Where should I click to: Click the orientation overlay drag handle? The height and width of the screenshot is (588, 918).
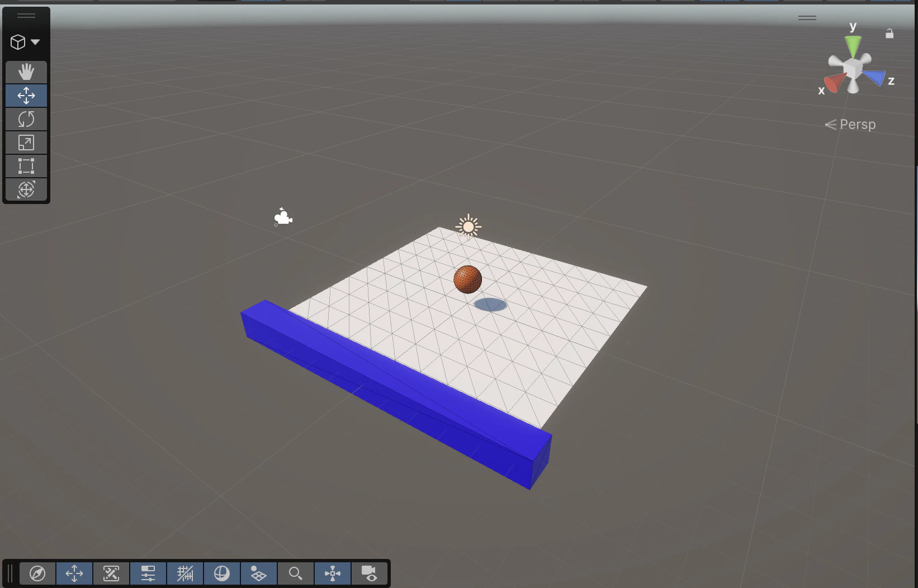[807, 18]
